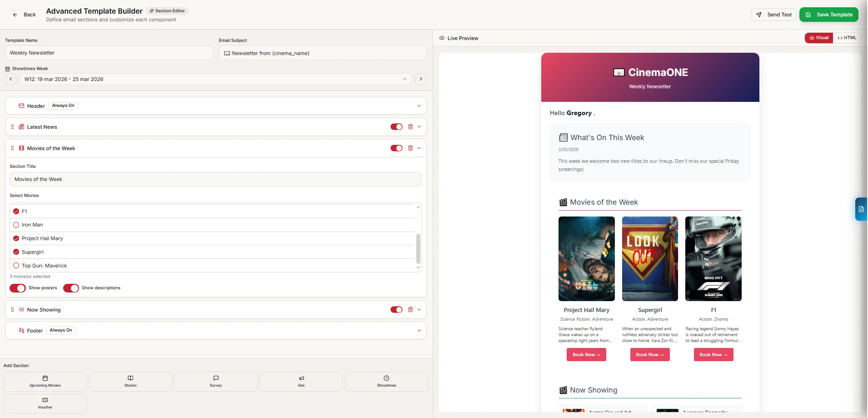The image size is (868, 418).
Task: Uncheck Project Hail Mary movie
Action: click(x=16, y=238)
